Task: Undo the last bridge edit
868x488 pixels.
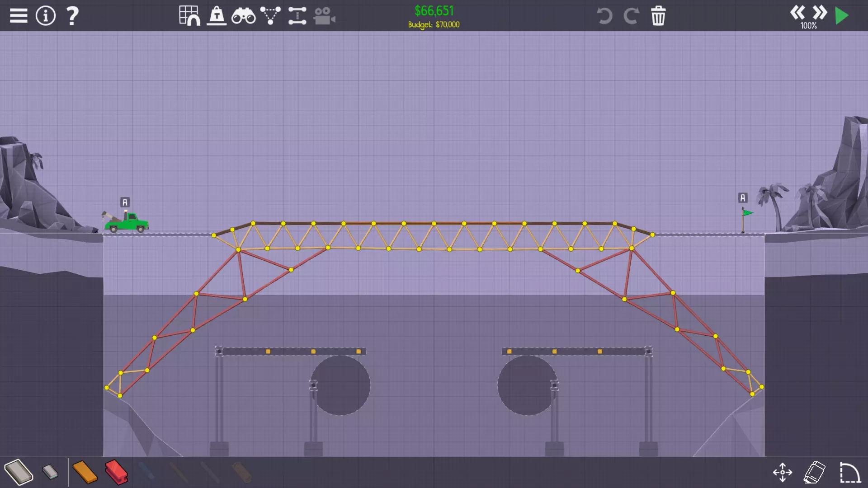Action: click(x=604, y=16)
